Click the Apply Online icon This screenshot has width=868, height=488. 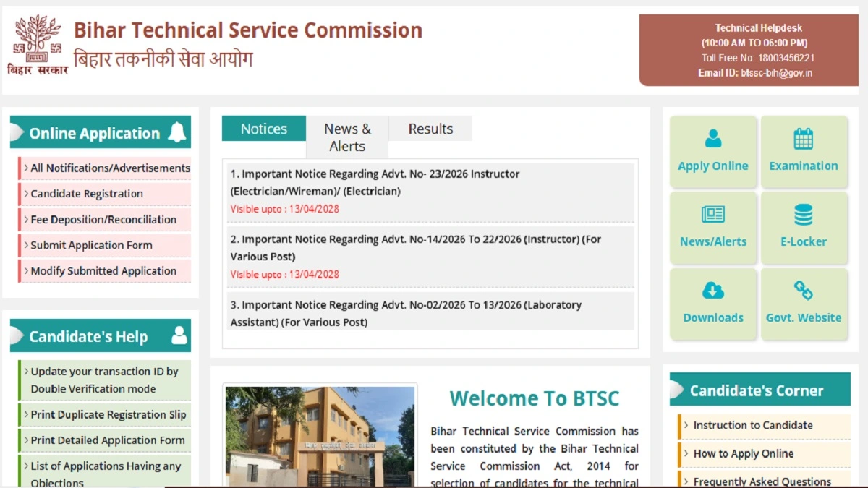click(713, 139)
